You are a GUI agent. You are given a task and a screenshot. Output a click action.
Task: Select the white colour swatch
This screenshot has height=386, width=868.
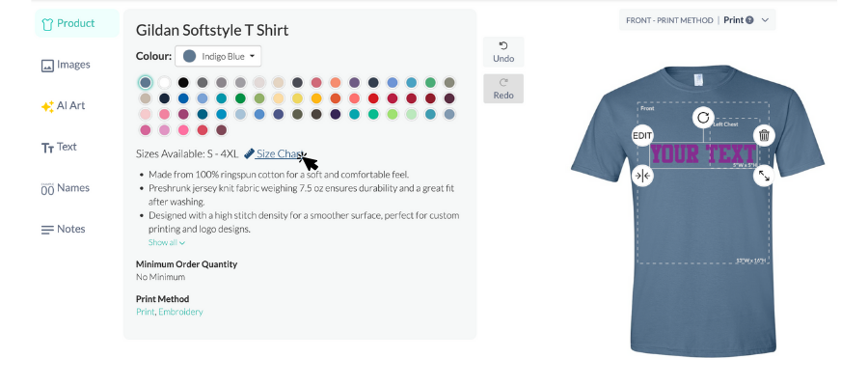pyautogui.click(x=164, y=83)
